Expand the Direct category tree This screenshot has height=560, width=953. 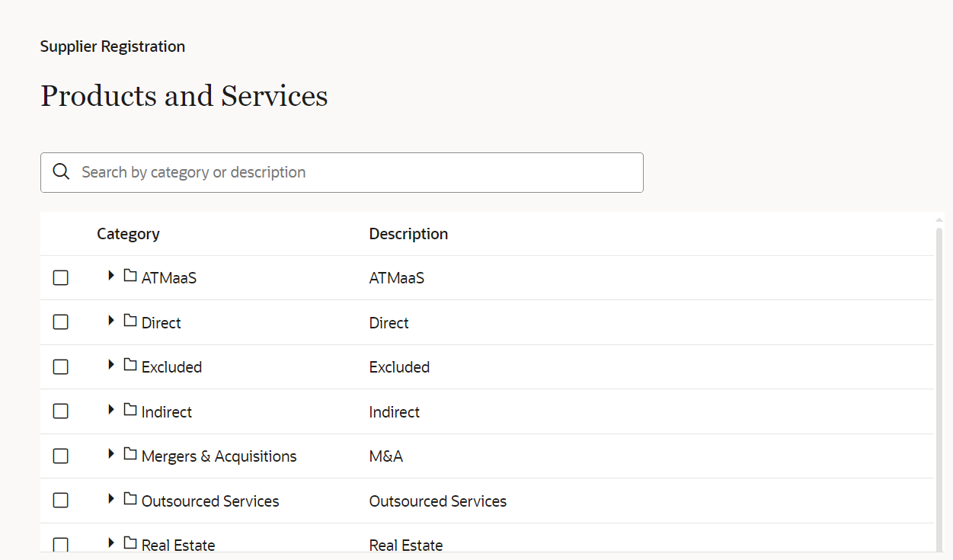click(x=111, y=321)
